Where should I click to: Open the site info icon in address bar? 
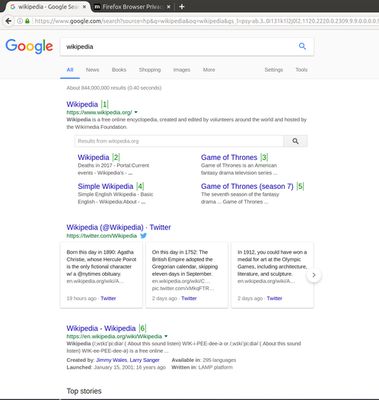click(20, 21)
